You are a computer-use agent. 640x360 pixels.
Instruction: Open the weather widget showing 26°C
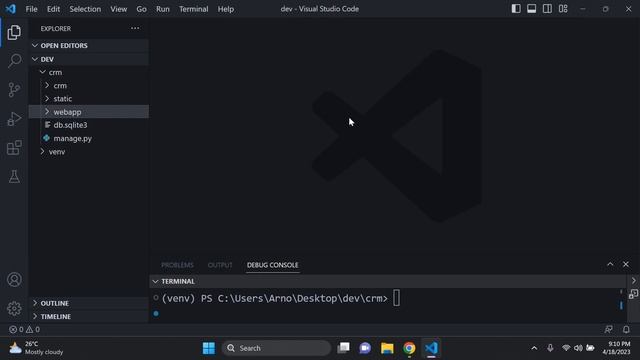(x=36, y=348)
